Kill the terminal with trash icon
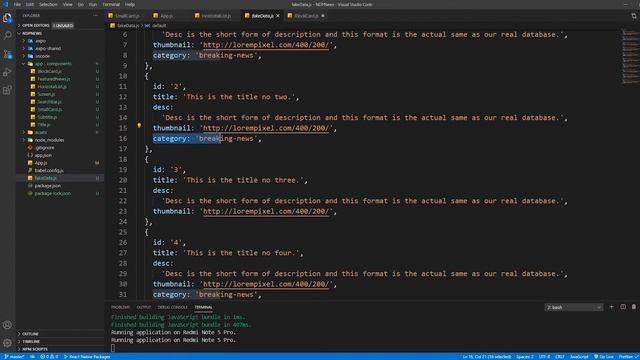 (x=634, y=307)
